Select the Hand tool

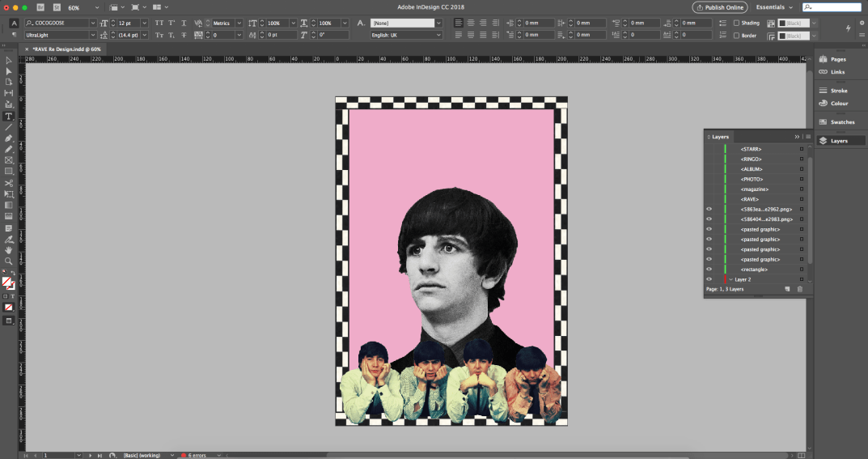(8, 250)
